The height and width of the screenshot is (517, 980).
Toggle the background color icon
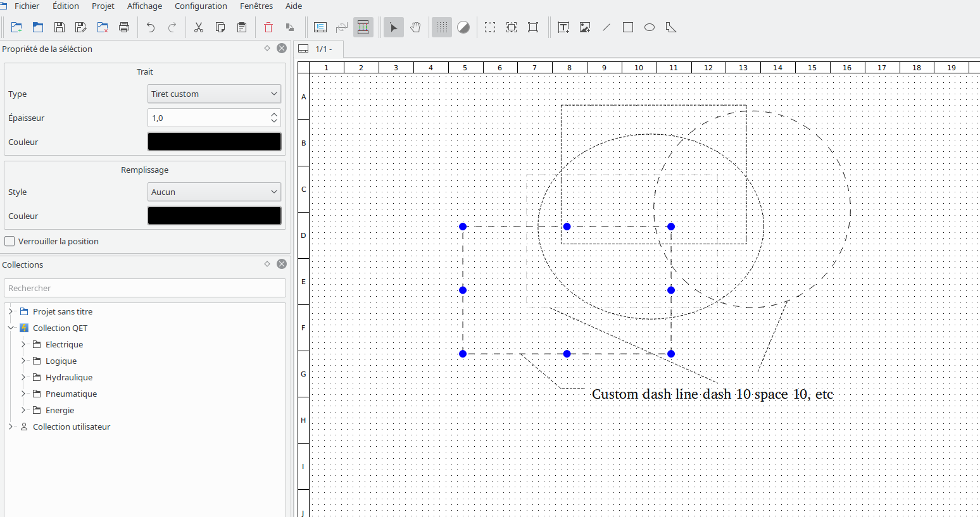(463, 27)
